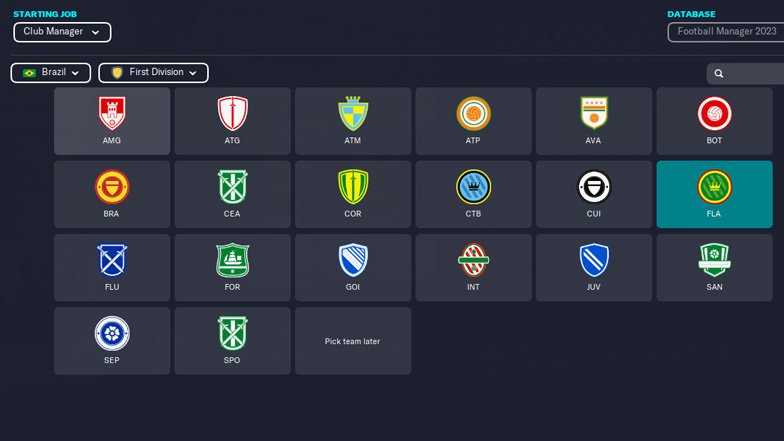
Task: Pick the GOI striped shield
Action: pos(353,260)
